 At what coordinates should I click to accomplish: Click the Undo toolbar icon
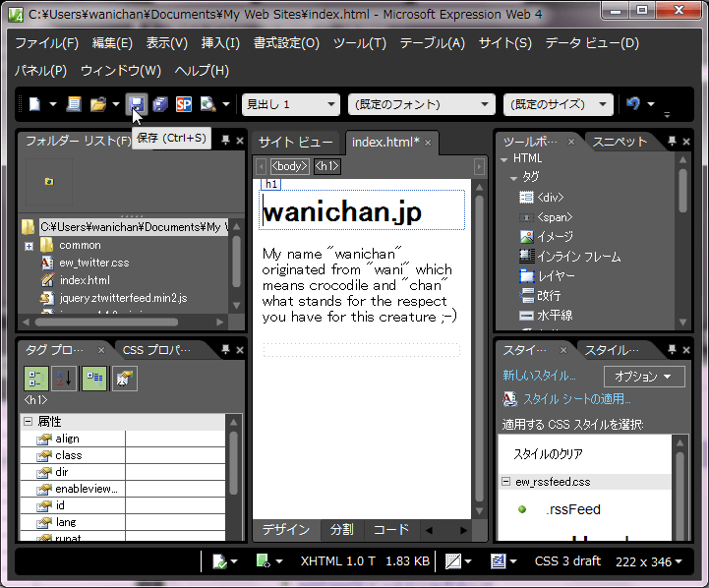(x=633, y=104)
